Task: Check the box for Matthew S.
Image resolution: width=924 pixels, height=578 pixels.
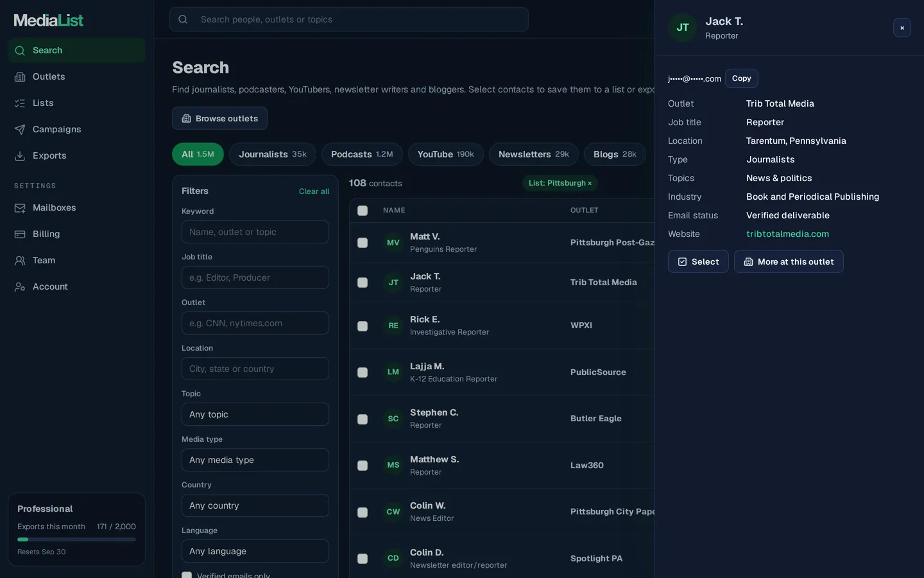Action: 363,466
